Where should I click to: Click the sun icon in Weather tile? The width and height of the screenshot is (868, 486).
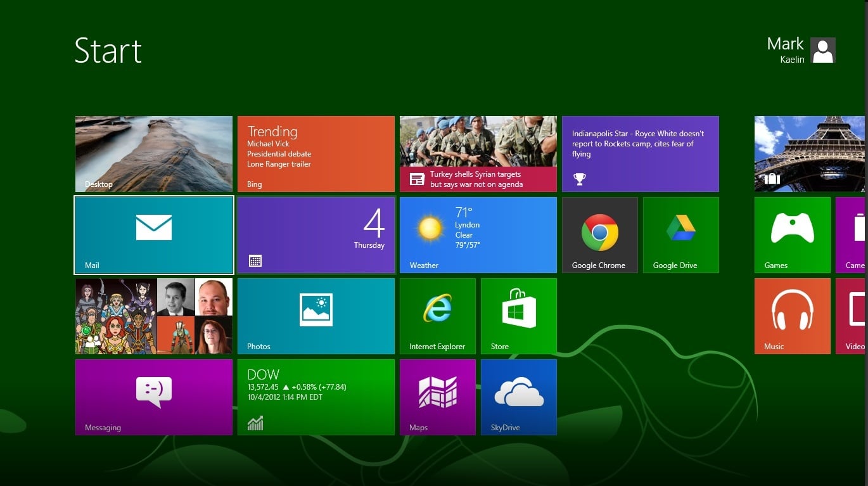coord(430,228)
